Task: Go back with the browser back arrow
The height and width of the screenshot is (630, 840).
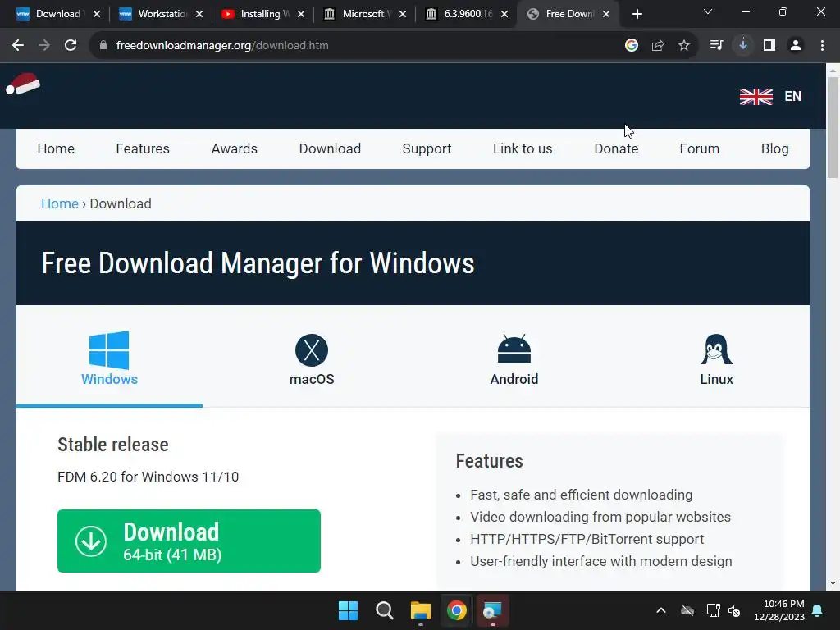Action: pos(18,46)
